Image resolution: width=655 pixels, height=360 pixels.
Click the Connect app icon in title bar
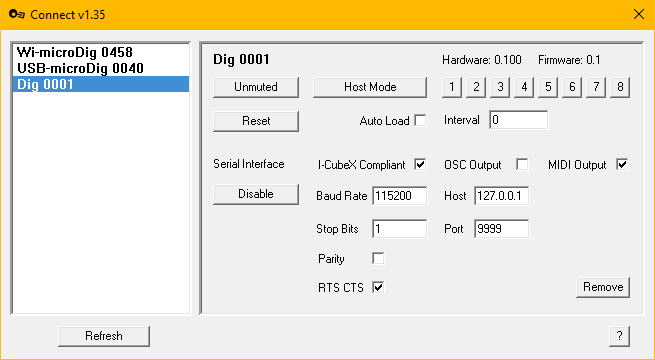[x=17, y=15]
